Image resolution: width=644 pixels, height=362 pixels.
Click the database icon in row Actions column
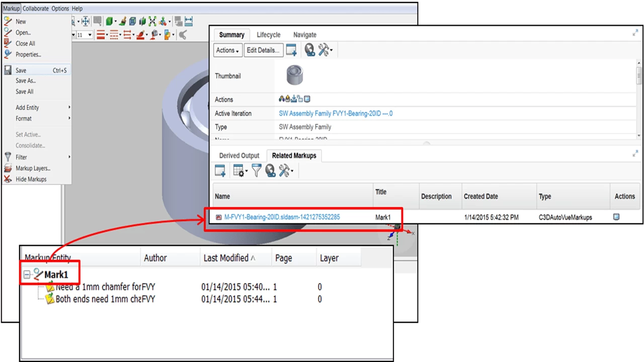pyautogui.click(x=616, y=217)
